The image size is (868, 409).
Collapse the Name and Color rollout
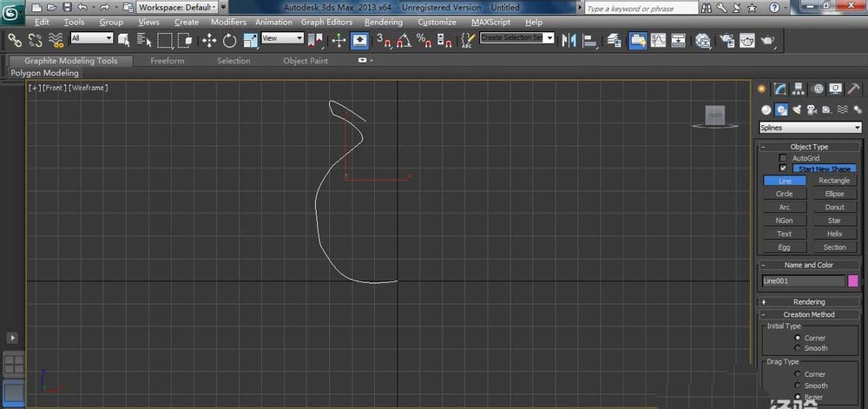(x=809, y=265)
